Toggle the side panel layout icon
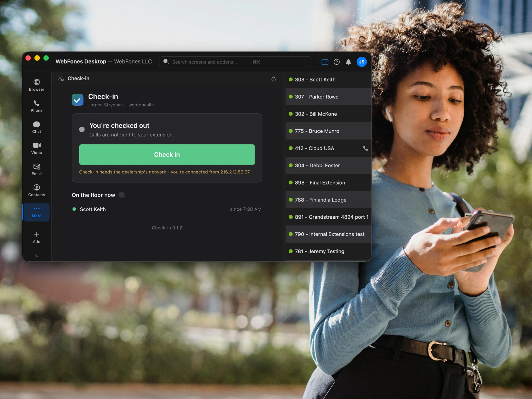Viewport: 532px width, 399px height. pyautogui.click(x=325, y=62)
